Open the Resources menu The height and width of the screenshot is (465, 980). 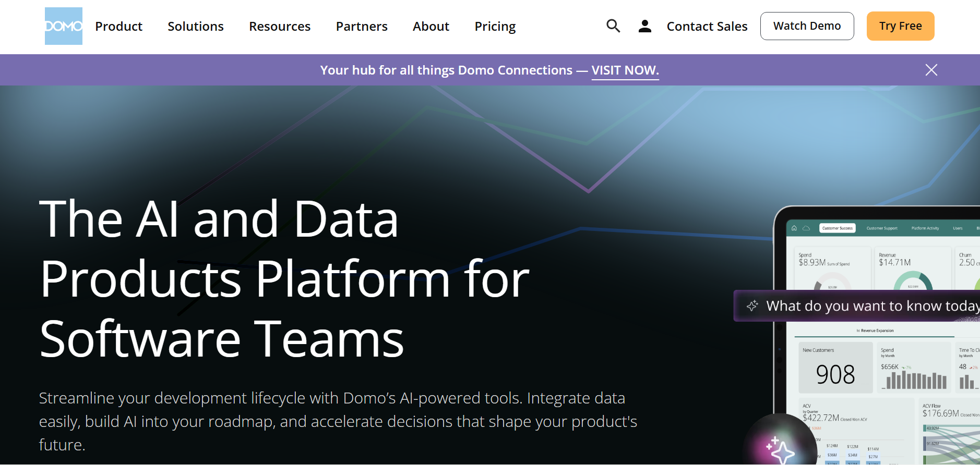[x=280, y=26]
